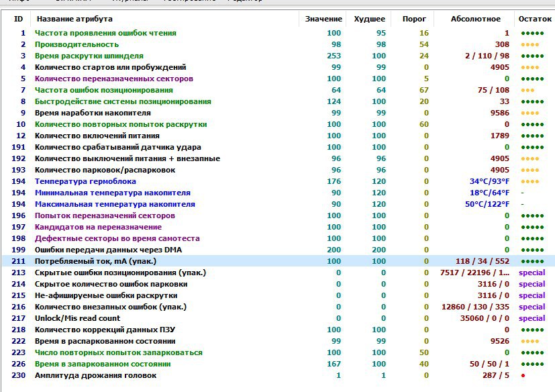Click worst value 95 in read errors row
The image size is (555, 392).
(381, 33)
